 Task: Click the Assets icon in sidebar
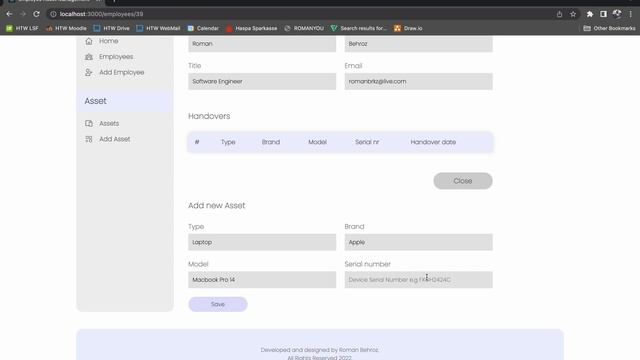(x=89, y=123)
